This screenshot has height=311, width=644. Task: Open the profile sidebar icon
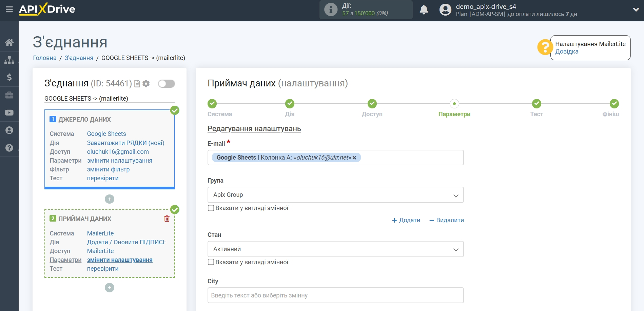9,130
